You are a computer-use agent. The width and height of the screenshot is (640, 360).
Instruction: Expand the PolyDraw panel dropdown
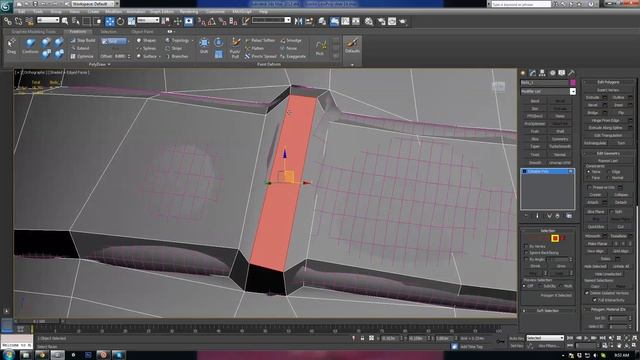(100, 64)
